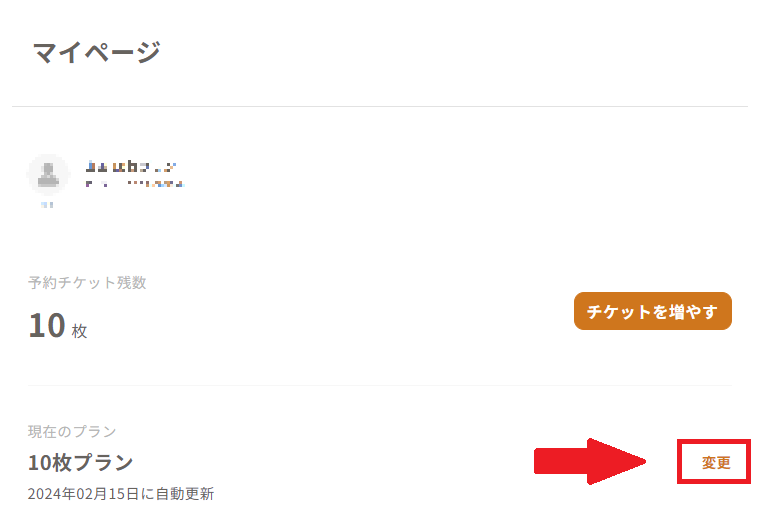Click the divider line above 現在のプラン

click(x=380, y=385)
